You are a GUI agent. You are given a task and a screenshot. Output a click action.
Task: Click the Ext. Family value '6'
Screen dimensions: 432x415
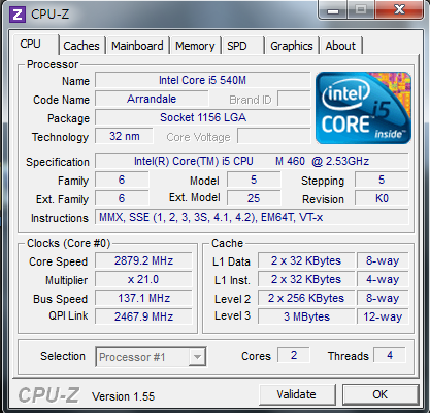[x=122, y=198]
